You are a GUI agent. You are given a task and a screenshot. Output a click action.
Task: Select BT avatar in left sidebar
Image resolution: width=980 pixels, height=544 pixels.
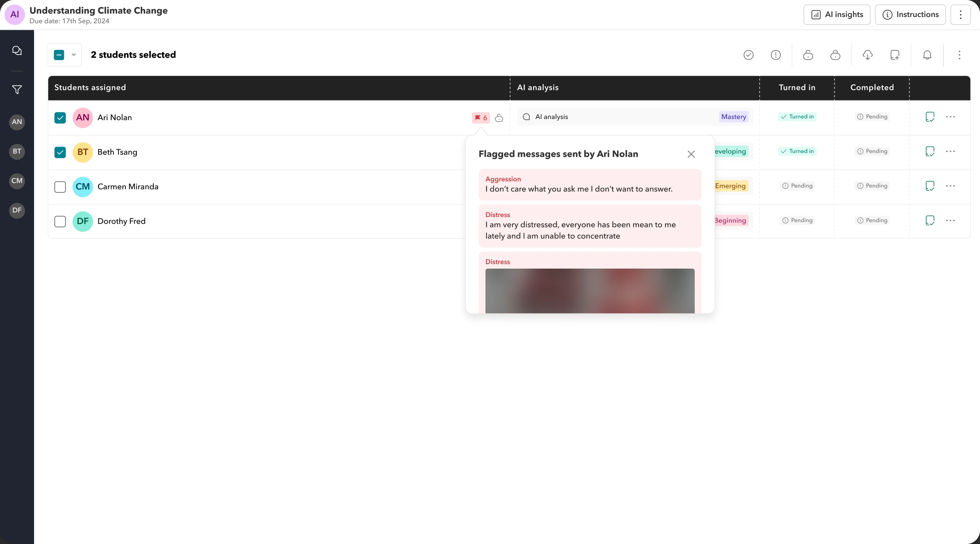coord(17,151)
